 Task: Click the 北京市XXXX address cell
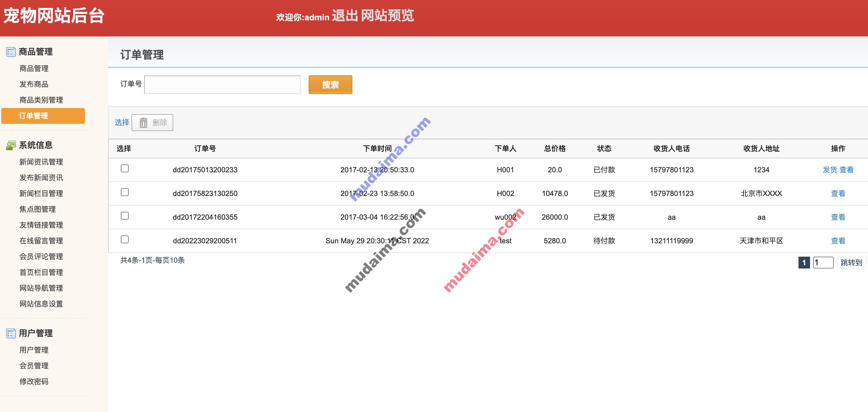click(x=761, y=193)
